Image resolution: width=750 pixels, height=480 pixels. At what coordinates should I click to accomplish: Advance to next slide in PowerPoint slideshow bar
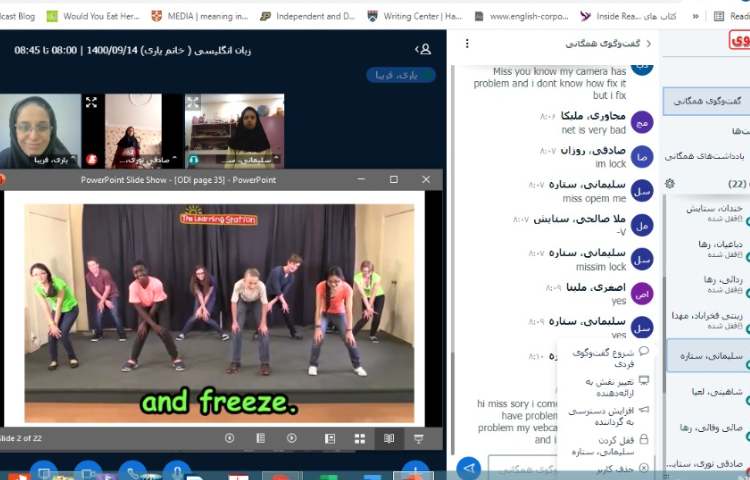[x=291, y=438]
